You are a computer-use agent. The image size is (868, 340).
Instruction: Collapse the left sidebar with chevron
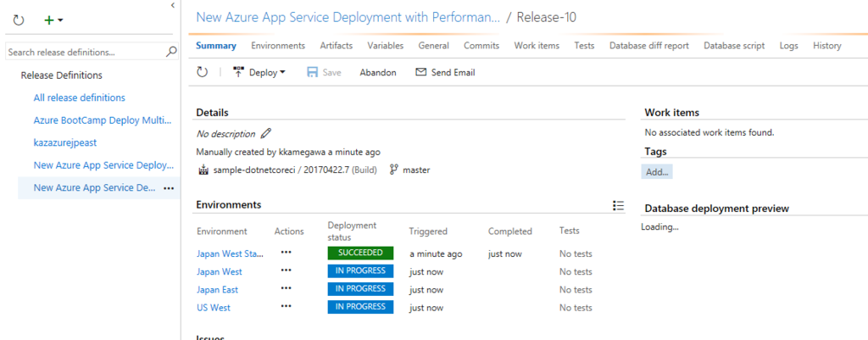173,5
